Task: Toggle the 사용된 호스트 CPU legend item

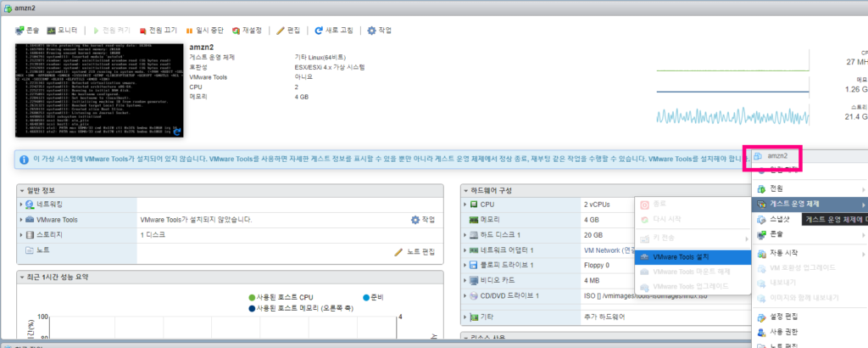Action: click(280, 298)
